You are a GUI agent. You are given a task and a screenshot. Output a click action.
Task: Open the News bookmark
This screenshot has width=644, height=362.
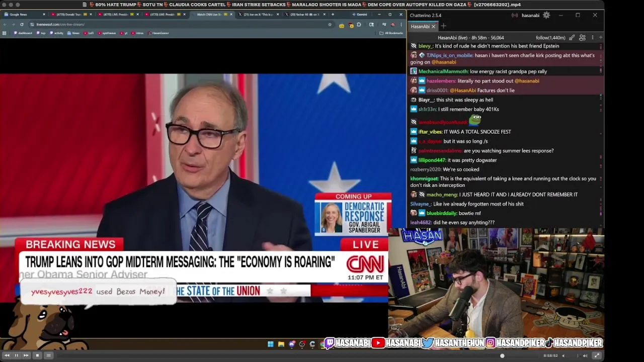click(x=73, y=33)
